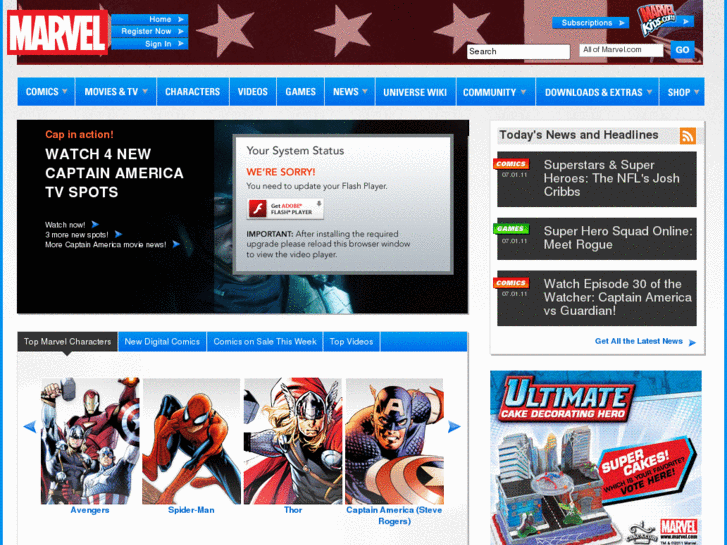Image resolution: width=727 pixels, height=545 pixels.
Task: Click the Avengers character name link
Action: click(x=90, y=510)
